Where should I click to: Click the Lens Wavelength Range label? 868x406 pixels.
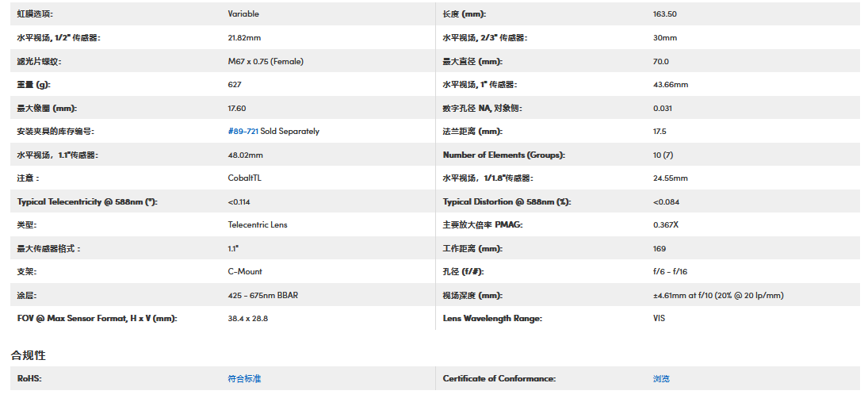[x=492, y=319]
